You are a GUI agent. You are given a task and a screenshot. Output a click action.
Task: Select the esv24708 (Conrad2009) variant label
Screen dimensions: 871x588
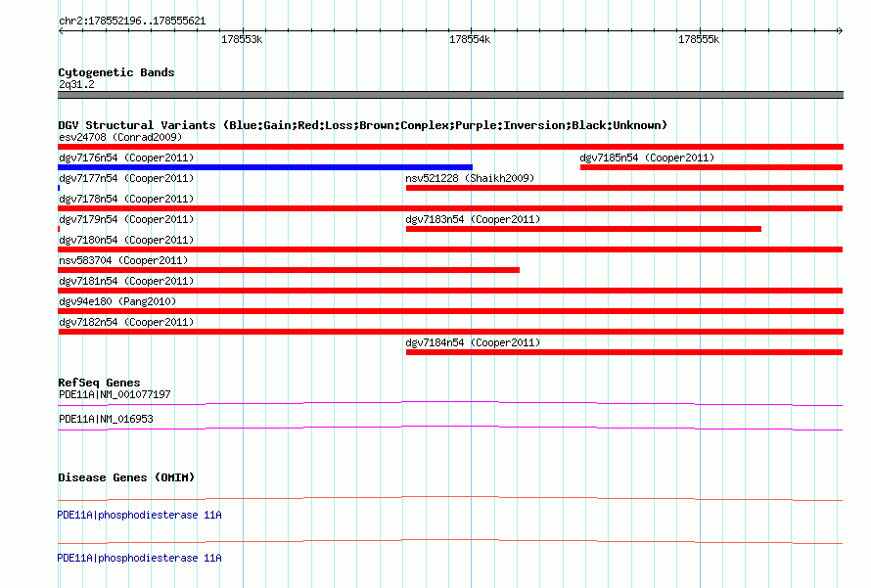(120, 137)
